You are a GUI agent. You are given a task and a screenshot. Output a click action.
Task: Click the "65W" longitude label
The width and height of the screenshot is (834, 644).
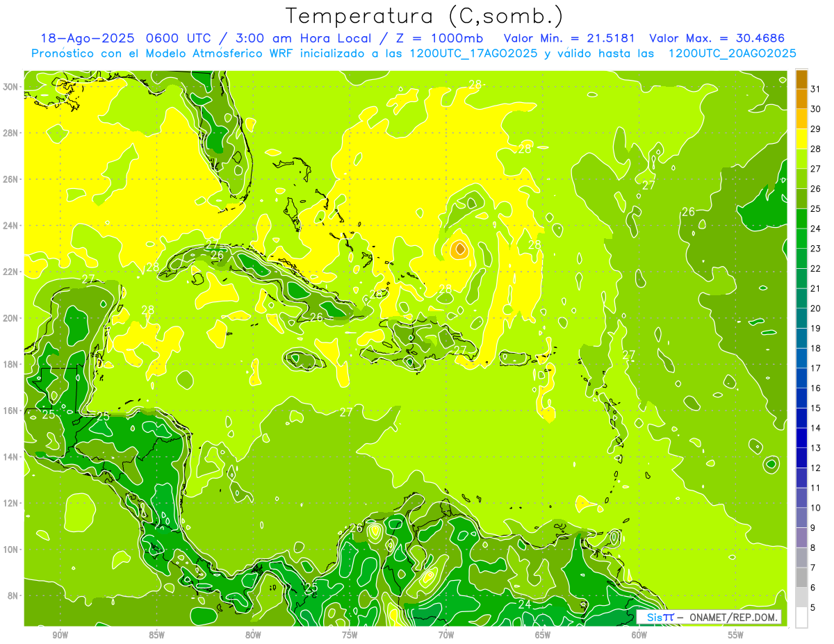pos(543,635)
